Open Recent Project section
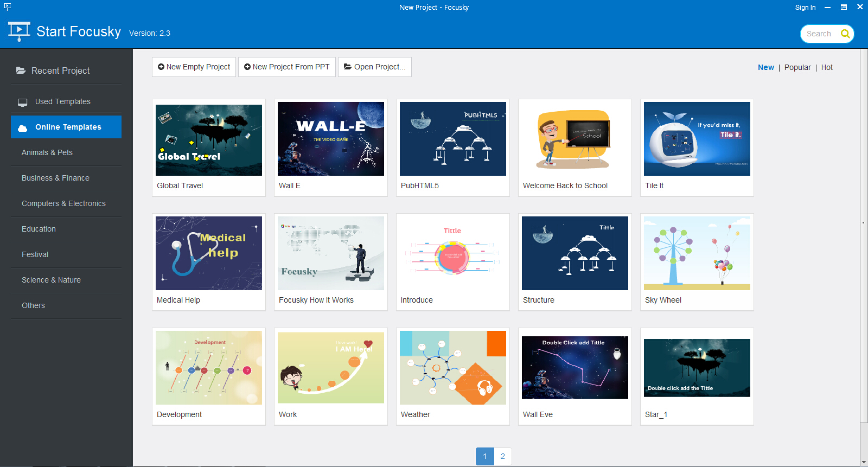The height and width of the screenshot is (467, 868). pyautogui.click(x=66, y=71)
